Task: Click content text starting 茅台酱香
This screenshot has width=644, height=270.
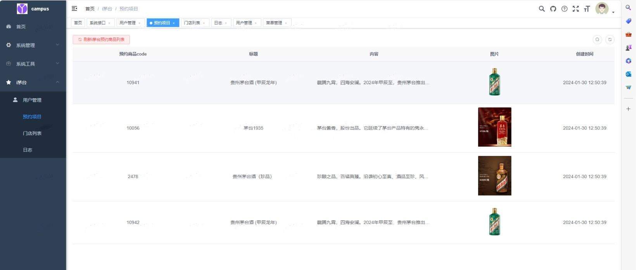Action: click(x=373, y=128)
